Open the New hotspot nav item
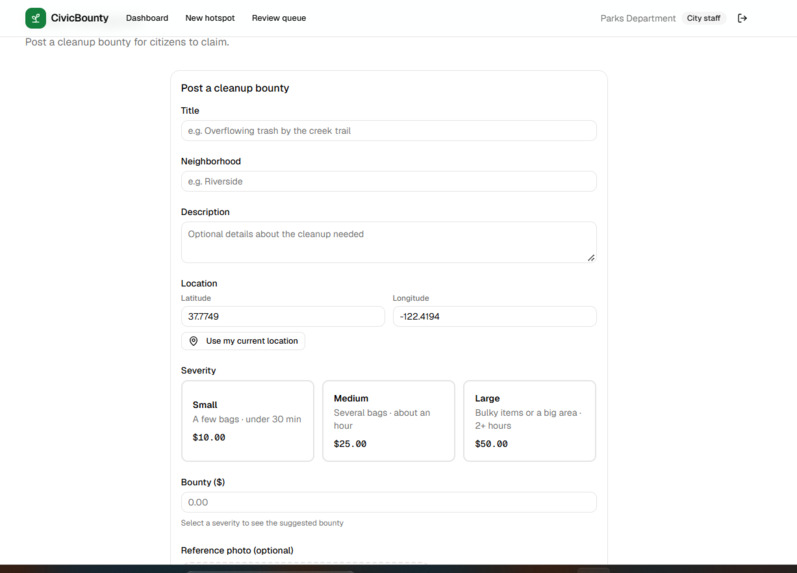Screen dimensions: 797x573 (x=210, y=18)
